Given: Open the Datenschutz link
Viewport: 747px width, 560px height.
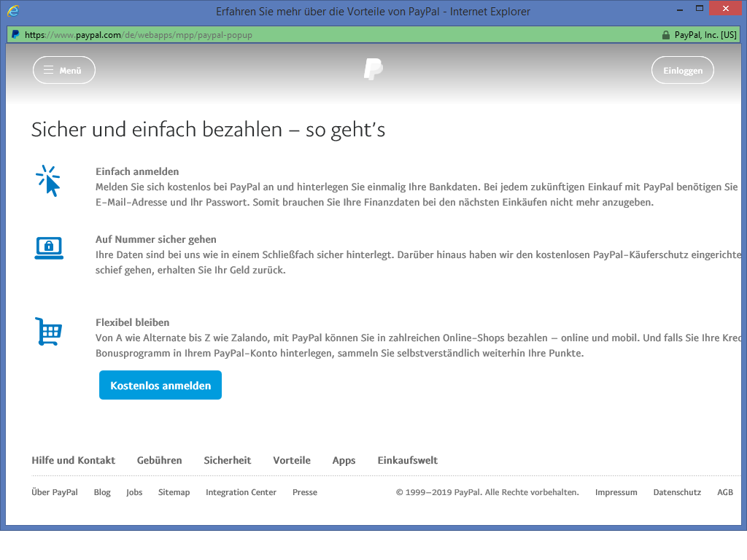Looking at the screenshot, I should click(x=677, y=492).
